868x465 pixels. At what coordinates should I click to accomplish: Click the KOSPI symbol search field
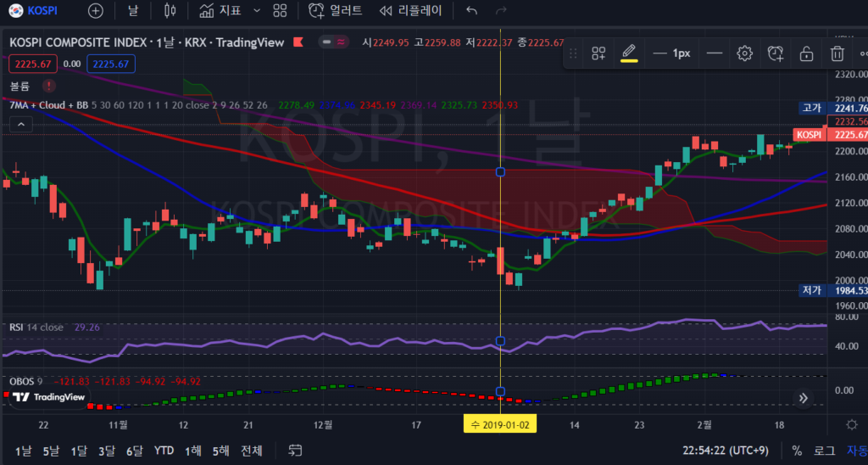point(38,11)
